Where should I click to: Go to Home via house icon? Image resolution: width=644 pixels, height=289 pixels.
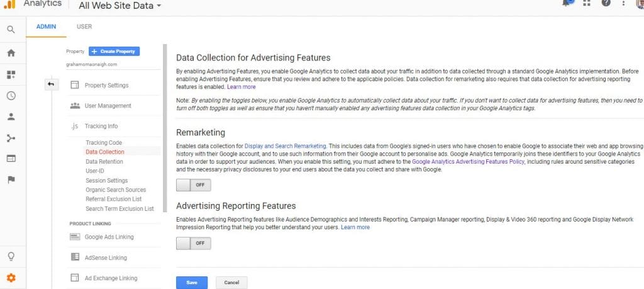(11, 53)
